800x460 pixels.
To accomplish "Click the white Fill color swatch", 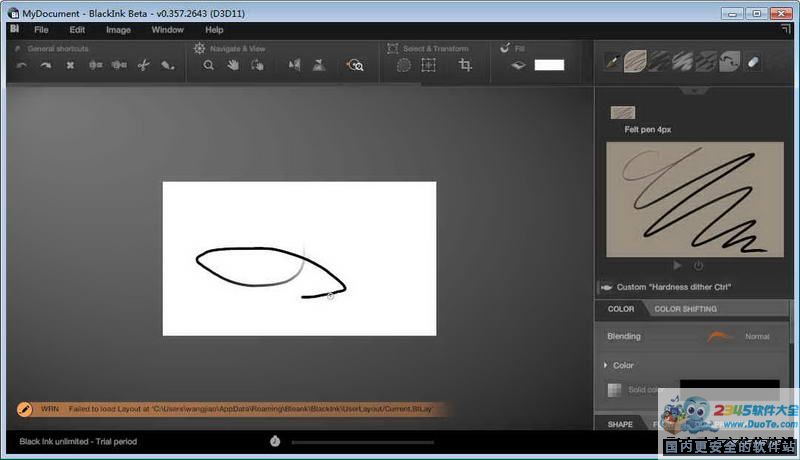I will (x=549, y=65).
